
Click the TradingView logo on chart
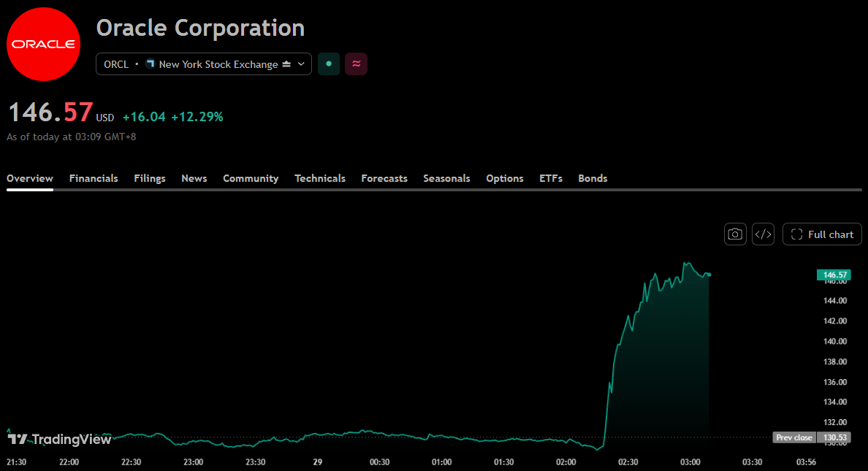coord(59,440)
